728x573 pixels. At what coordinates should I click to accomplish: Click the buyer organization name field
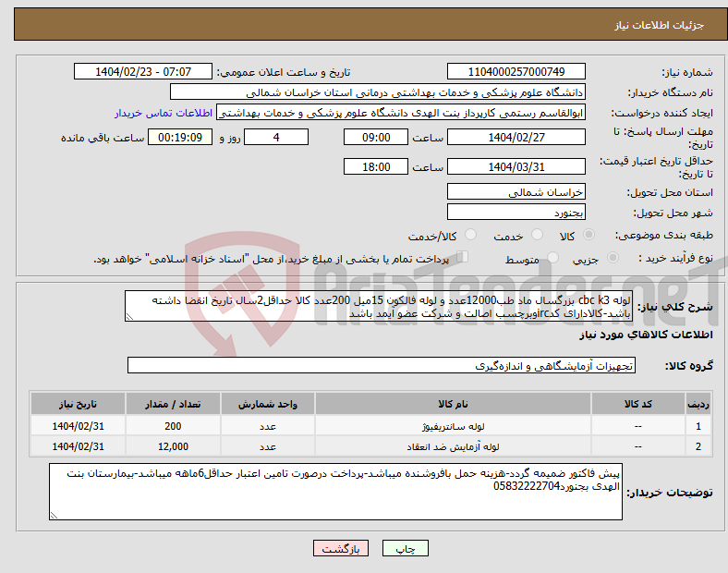(x=378, y=91)
